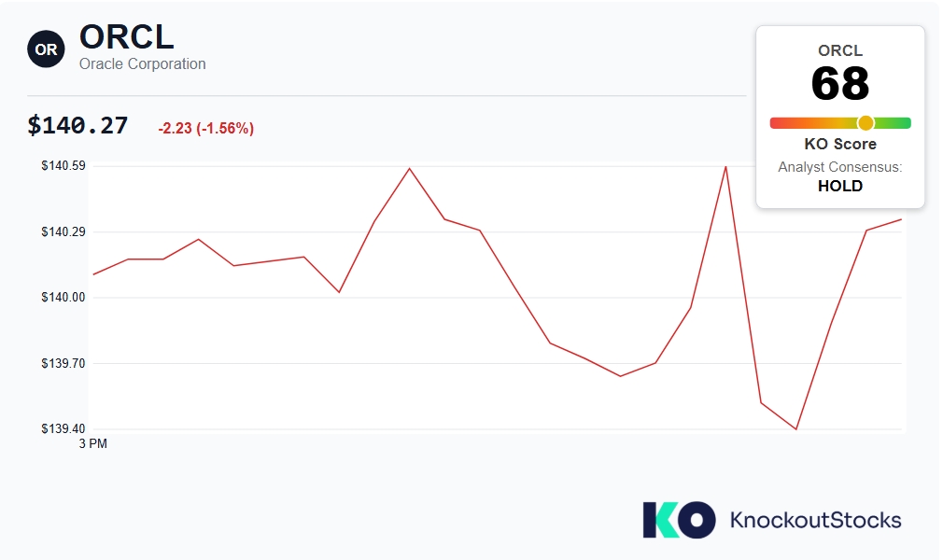This screenshot has height=560, width=943.
Task: Click the $140.59 y-axis label
Action: pyautogui.click(x=63, y=165)
